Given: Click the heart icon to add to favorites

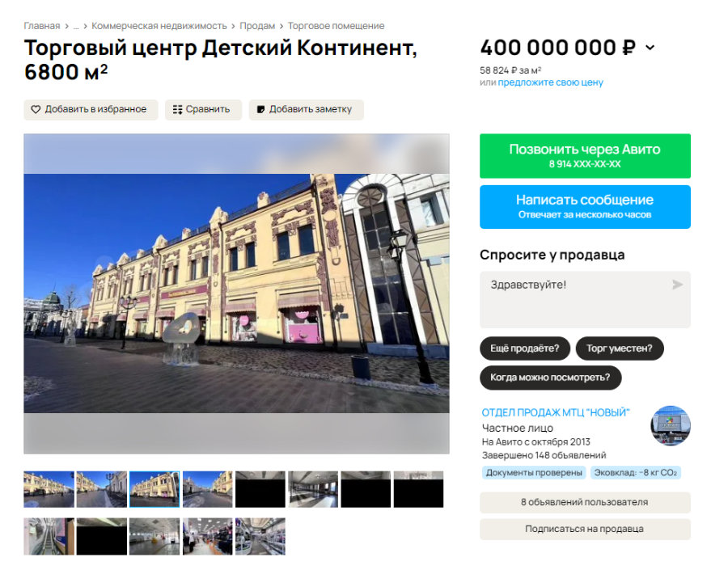Looking at the screenshot, I should point(36,109).
